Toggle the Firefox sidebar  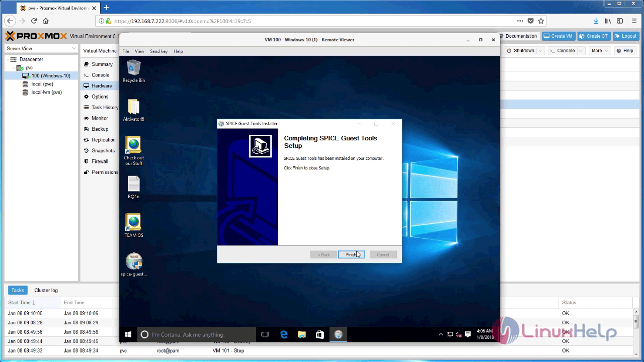pyautogui.click(x=620, y=21)
